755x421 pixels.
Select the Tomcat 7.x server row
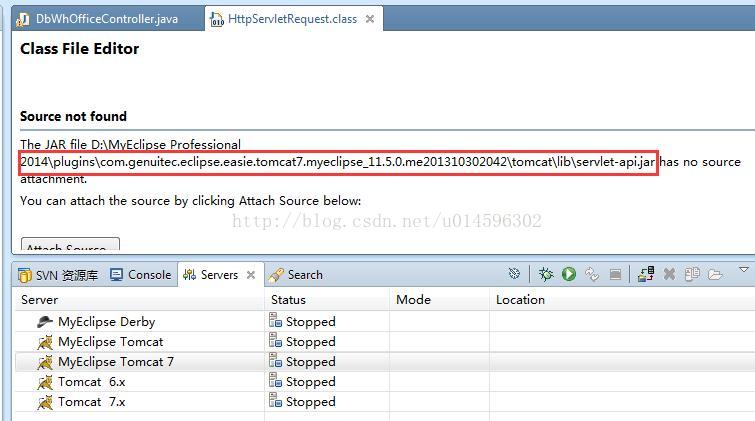pos(385,402)
